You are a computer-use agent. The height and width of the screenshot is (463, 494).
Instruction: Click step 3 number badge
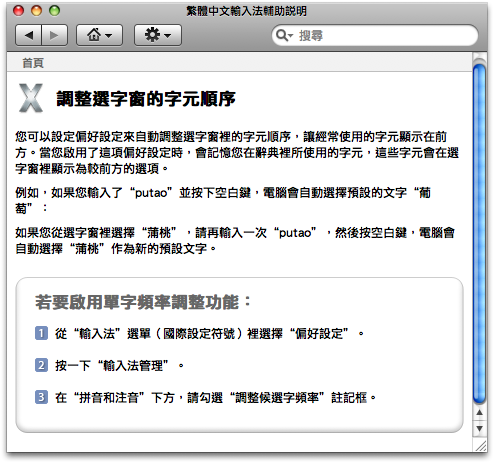[x=41, y=397]
